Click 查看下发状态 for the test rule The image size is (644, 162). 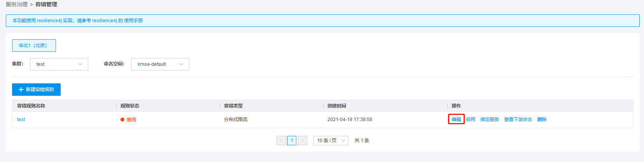(x=518, y=120)
